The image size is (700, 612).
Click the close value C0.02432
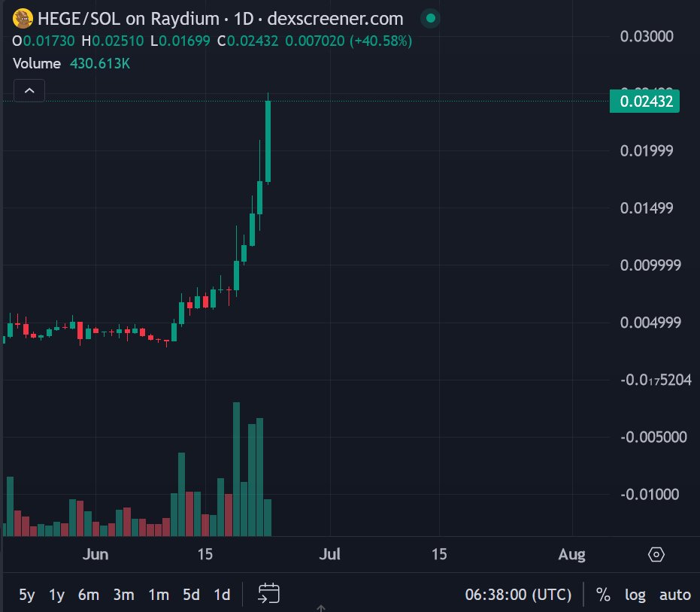pyautogui.click(x=248, y=41)
